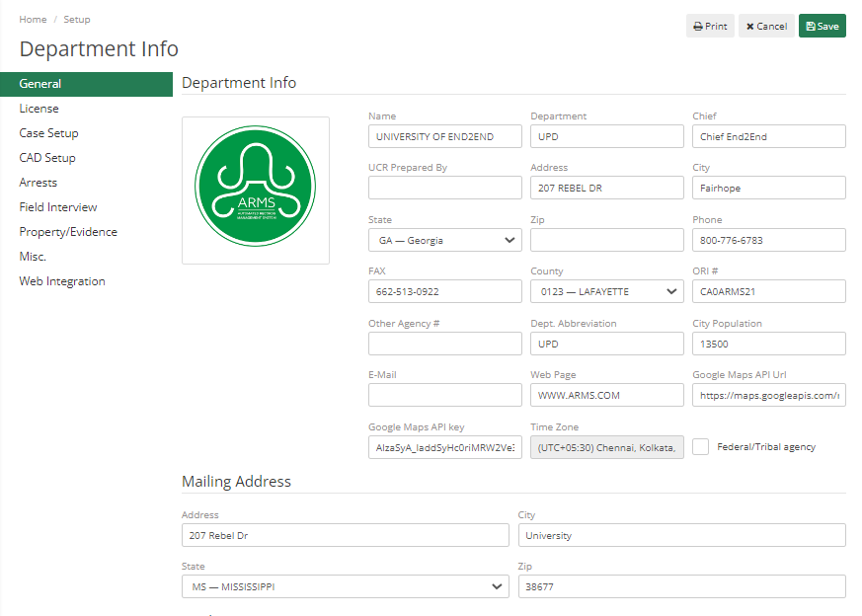Open the CAD Setup section
The image size is (862, 616).
(x=47, y=157)
